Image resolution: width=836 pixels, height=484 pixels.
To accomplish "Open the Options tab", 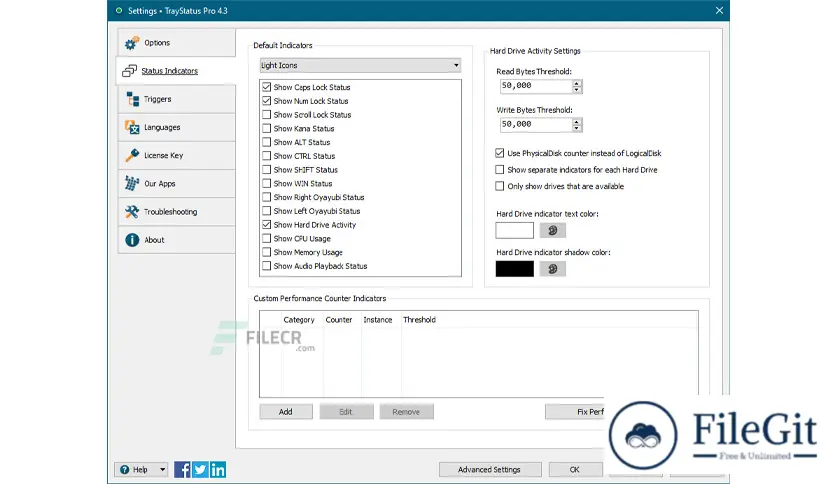I will point(176,43).
